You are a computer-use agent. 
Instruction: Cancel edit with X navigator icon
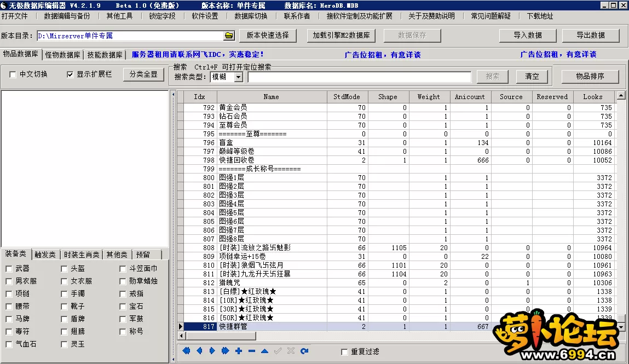pyautogui.click(x=291, y=351)
